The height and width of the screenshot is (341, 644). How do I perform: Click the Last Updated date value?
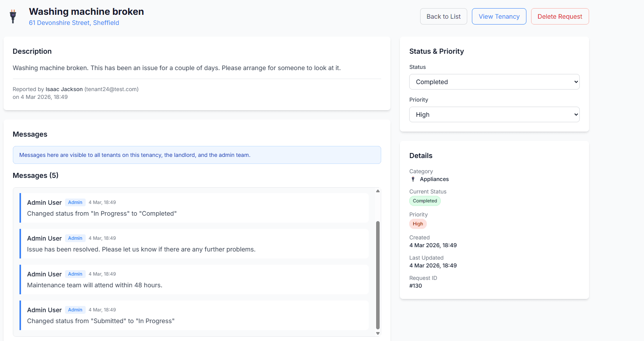click(433, 265)
